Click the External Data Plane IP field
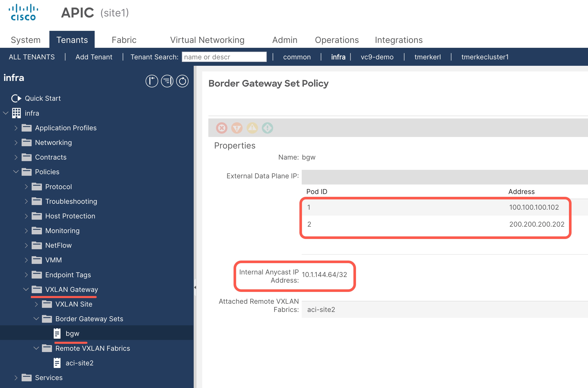Viewport: 588px width, 388px height. 445,177
